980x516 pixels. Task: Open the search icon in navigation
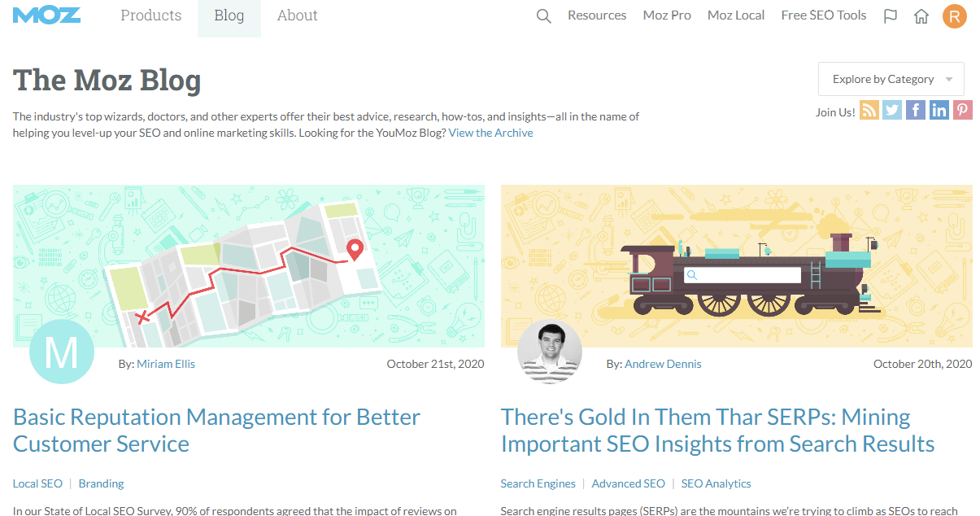[543, 15]
